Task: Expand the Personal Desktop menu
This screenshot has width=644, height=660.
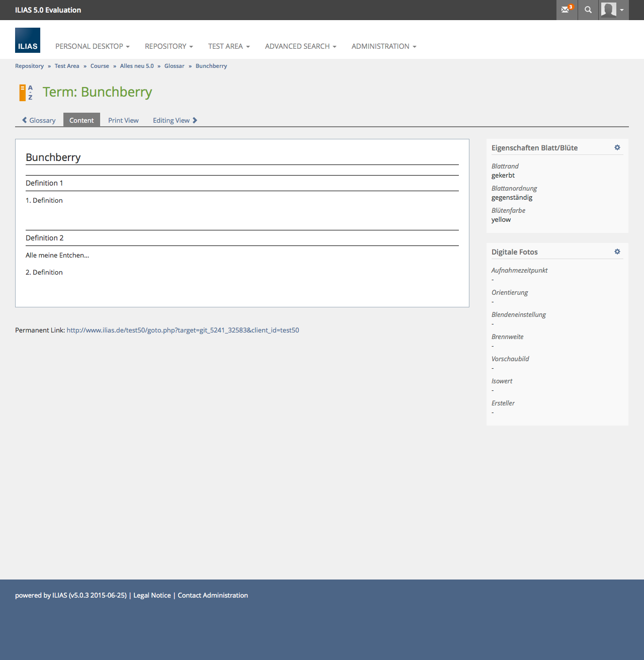Action: coord(92,46)
